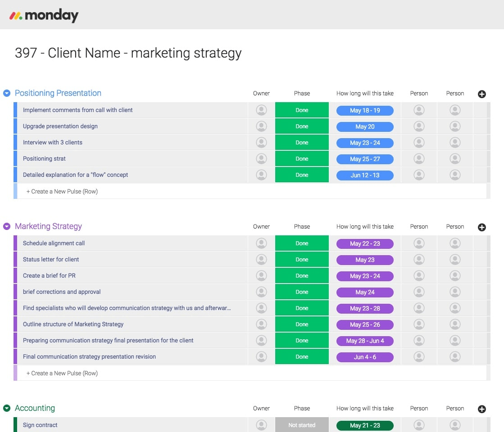This screenshot has width=504, height=432.
Task: Add column to Positioning Presentation group
Action: click(481, 94)
